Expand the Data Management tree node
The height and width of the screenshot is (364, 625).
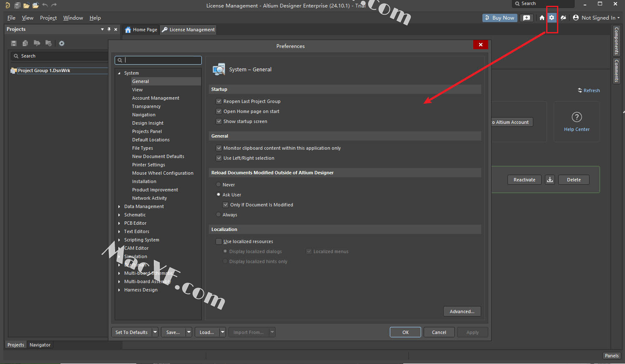click(x=119, y=206)
